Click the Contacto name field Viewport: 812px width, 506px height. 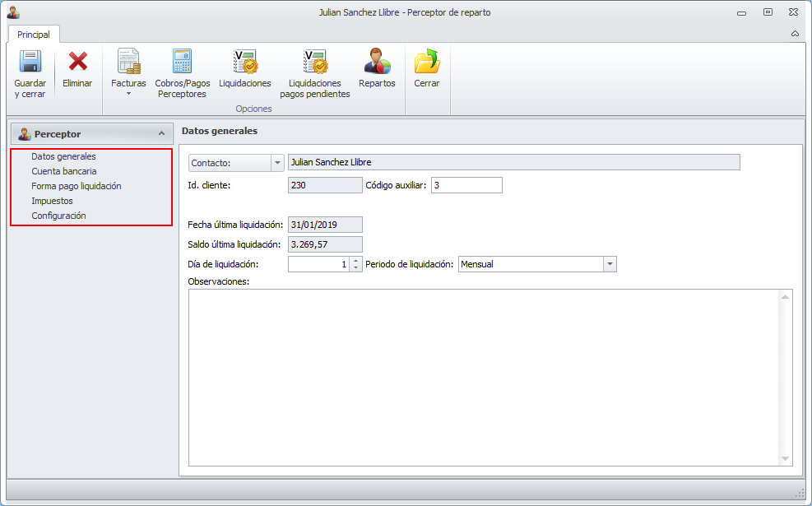(x=513, y=162)
